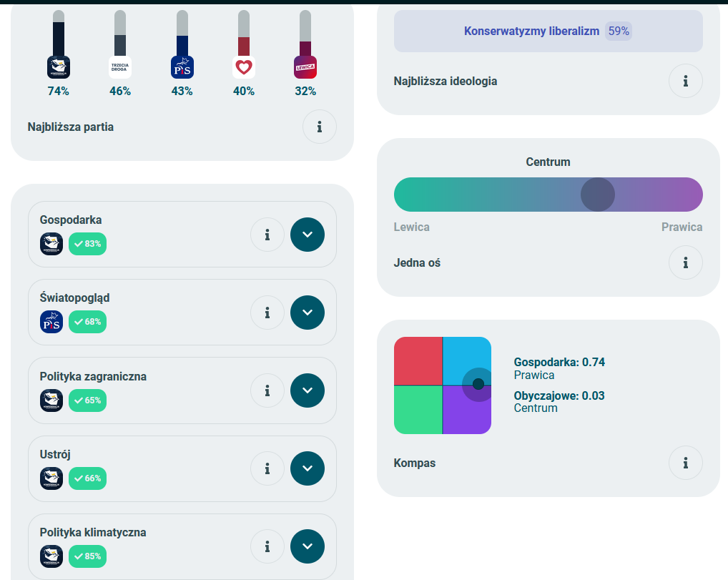Screen dimensions: 728x580
Task: Open info for Światopogląd category
Action: 267,313
